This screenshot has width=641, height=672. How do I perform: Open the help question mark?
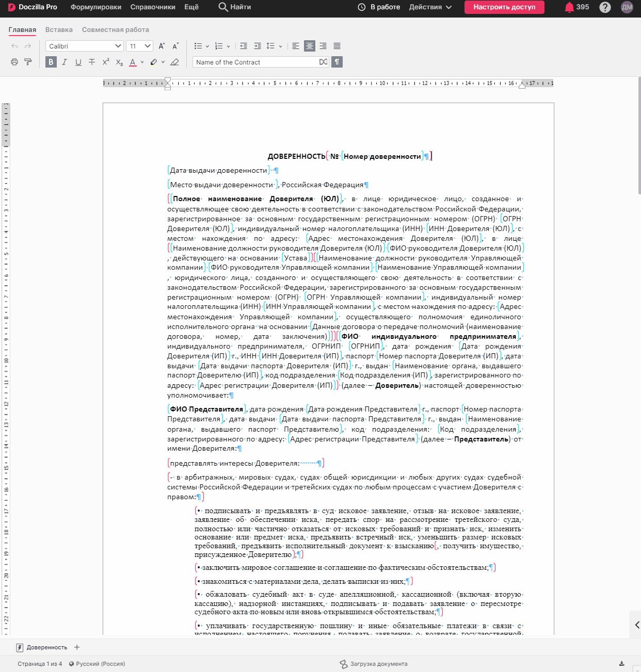[x=605, y=7]
